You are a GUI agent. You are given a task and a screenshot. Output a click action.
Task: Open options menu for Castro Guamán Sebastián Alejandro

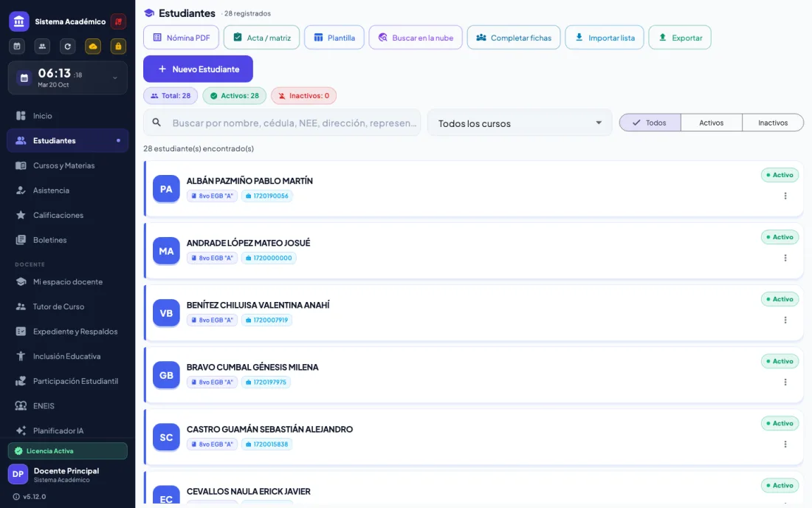point(785,444)
